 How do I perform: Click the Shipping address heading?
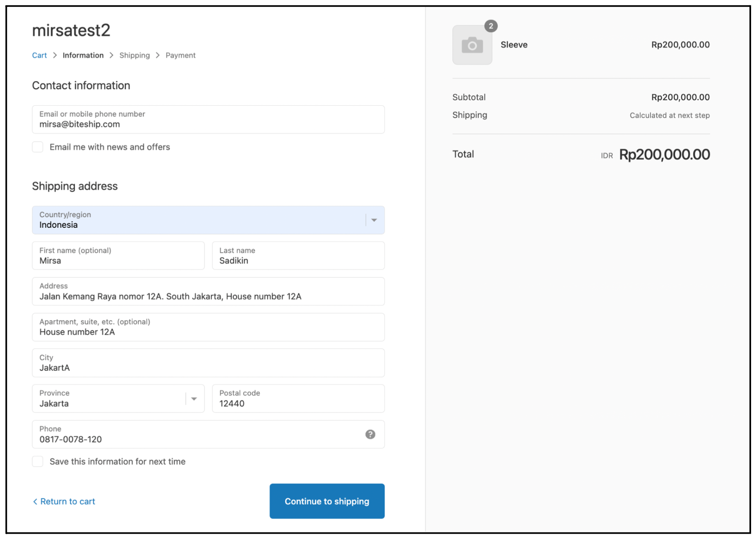click(75, 186)
